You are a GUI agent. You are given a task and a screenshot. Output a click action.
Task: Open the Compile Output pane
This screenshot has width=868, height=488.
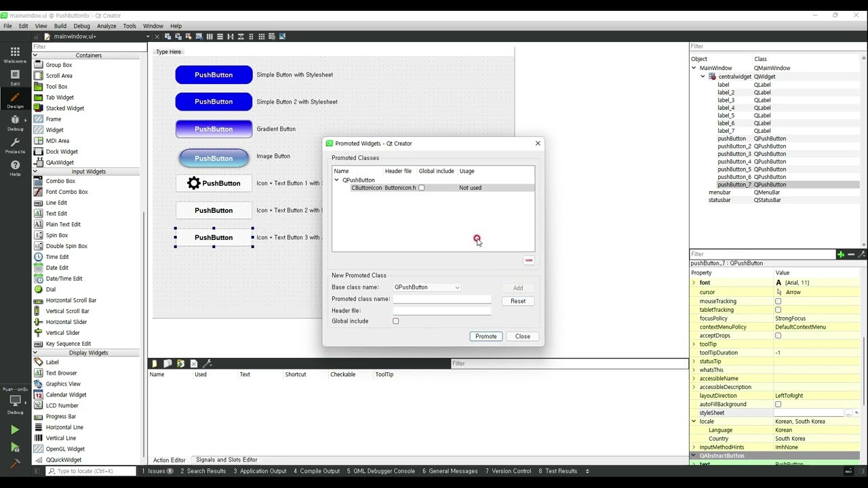(317, 471)
